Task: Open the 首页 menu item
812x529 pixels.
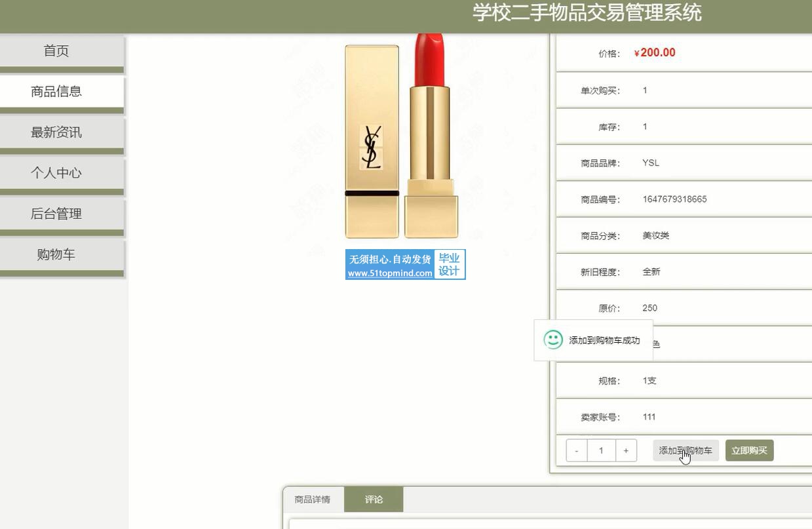Action: (62, 51)
